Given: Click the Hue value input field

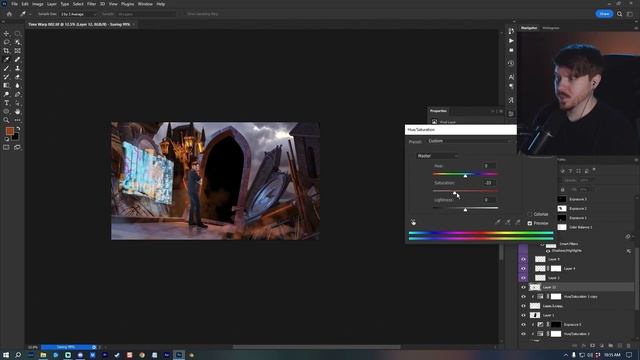Looking at the screenshot, I should [x=489, y=166].
